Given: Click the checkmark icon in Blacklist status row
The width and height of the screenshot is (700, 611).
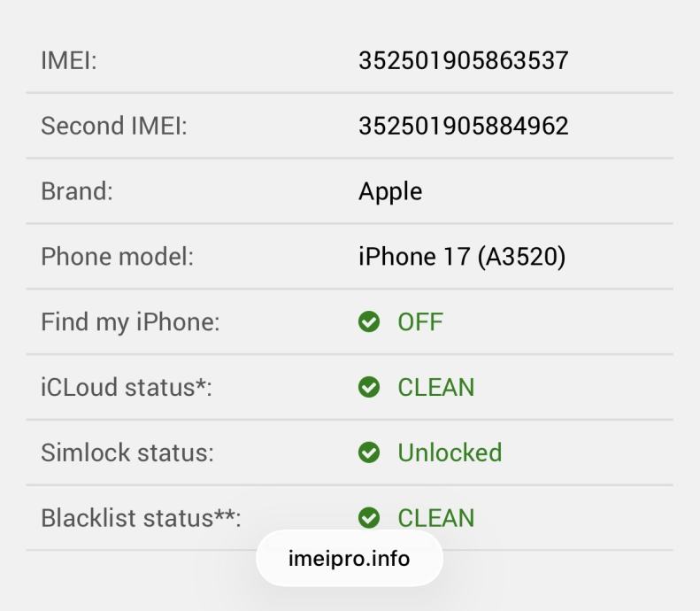Looking at the screenshot, I should [369, 518].
